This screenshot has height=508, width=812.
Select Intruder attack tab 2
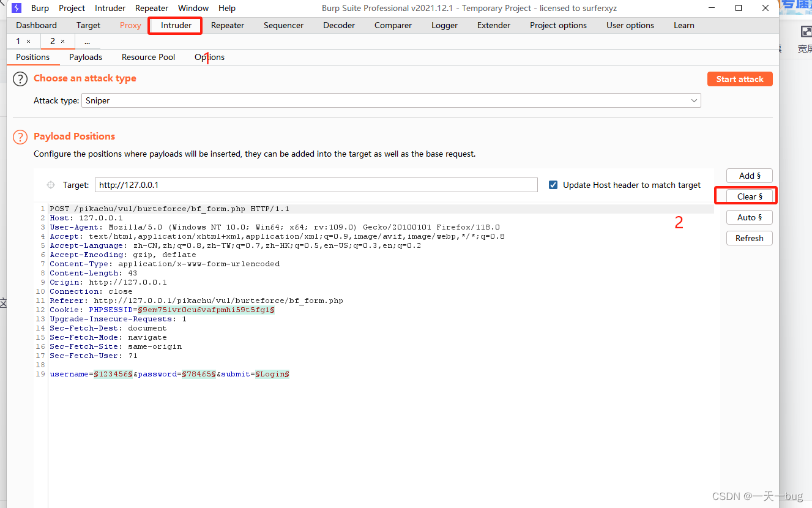pyautogui.click(x=53, y=41)
